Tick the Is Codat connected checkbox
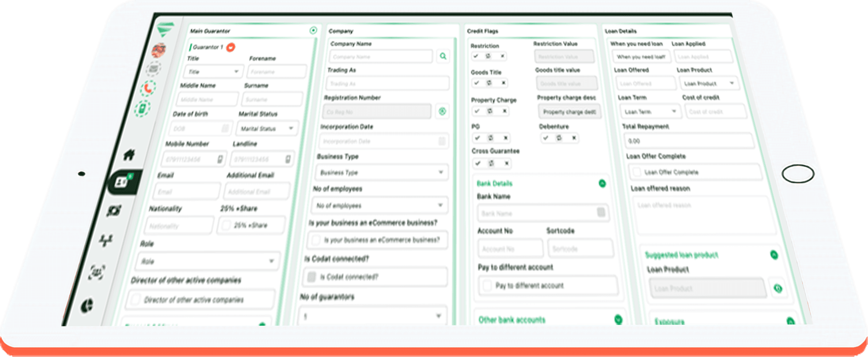868x357 pixels. [x=312, y=277]
